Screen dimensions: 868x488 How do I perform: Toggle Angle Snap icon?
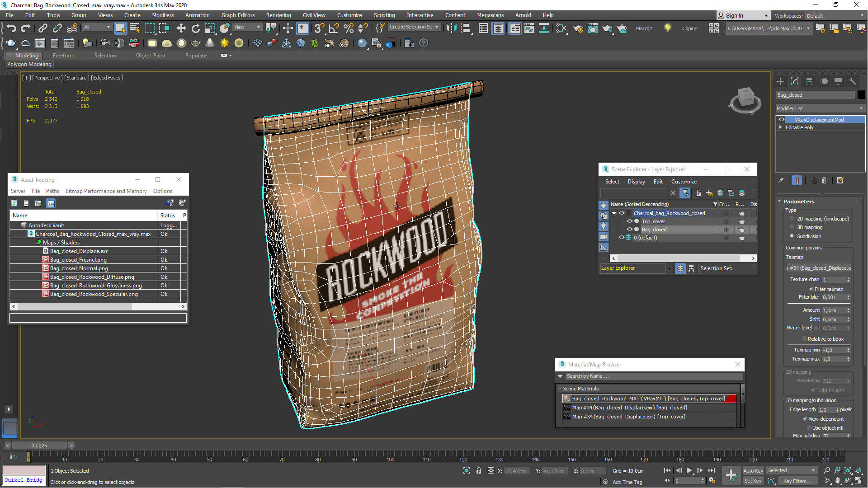(x=334, y=28)
